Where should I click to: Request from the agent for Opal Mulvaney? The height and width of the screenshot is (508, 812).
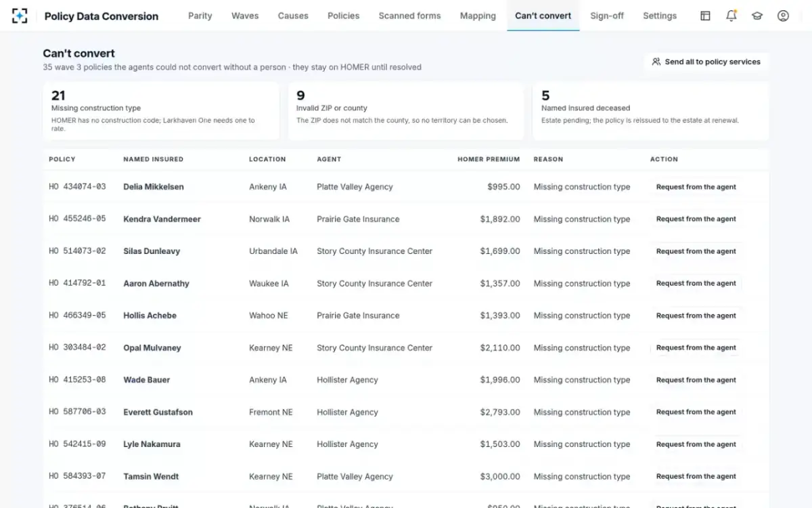click(x=696, y=347)
